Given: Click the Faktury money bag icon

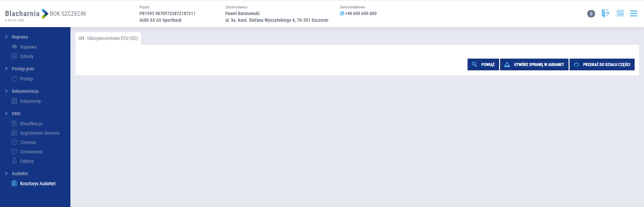Looking at the screenshot, I should tap(14, 161).
